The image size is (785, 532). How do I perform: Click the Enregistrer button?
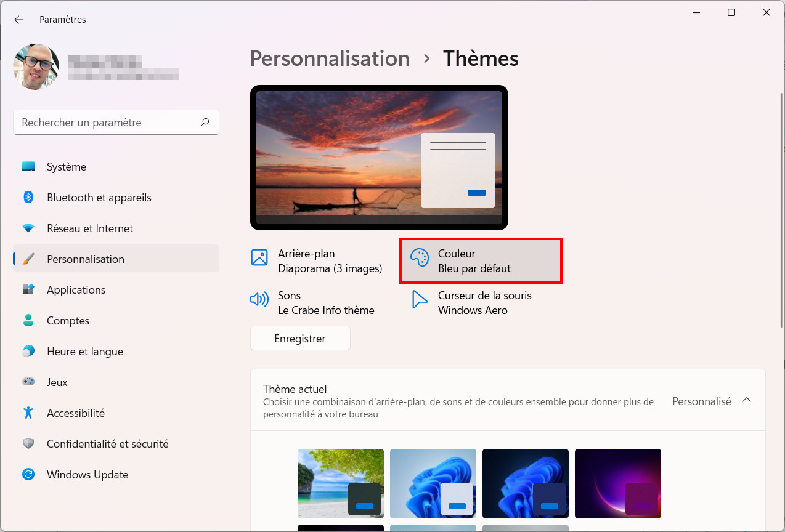pyautogui.click(x=300, y=339)
